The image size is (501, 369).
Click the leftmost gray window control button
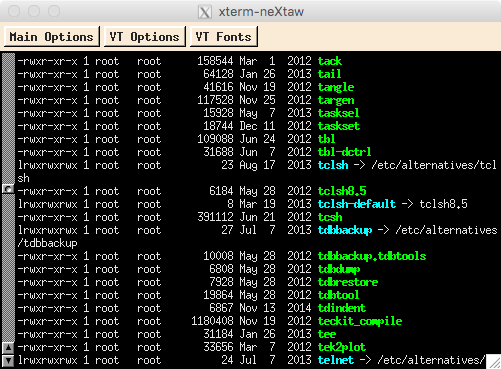14,11
